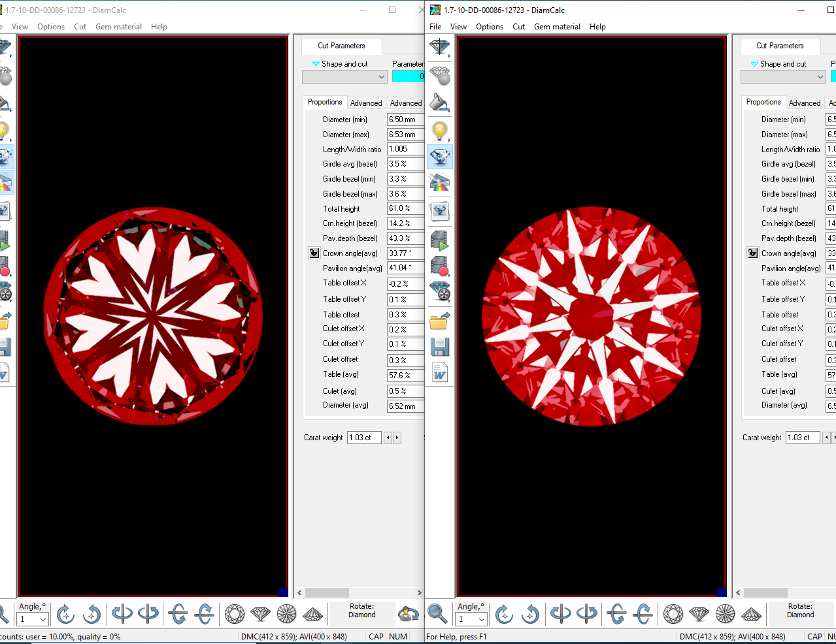Rotate clockwise in plane icon, right window
The height and width of the screenshot is (644, 836).
(504, 614)
